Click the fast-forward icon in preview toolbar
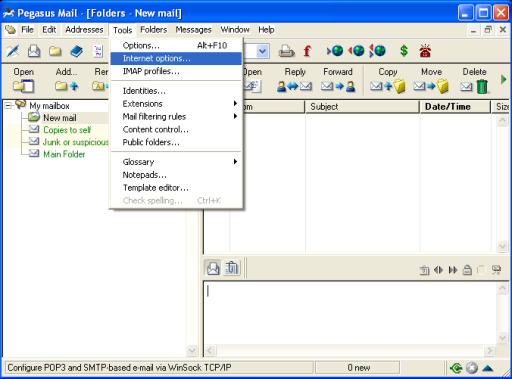The image size is (512, 379). [453, 270]
